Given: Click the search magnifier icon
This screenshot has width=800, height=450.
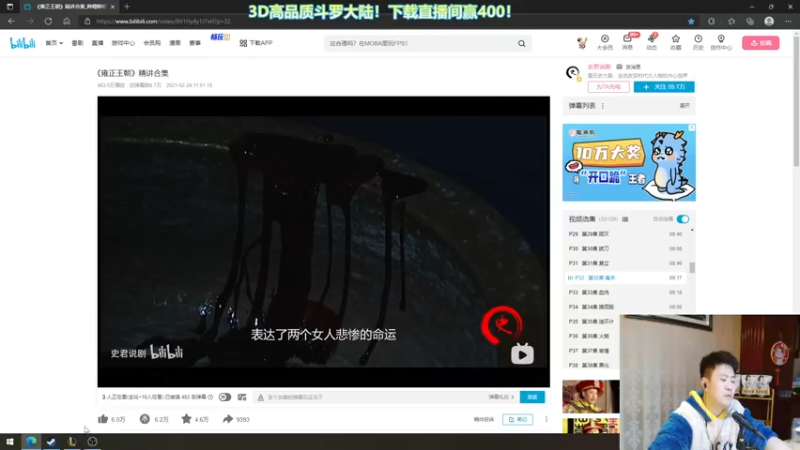Looking at the screenshot, I should [x=521, y=43].
